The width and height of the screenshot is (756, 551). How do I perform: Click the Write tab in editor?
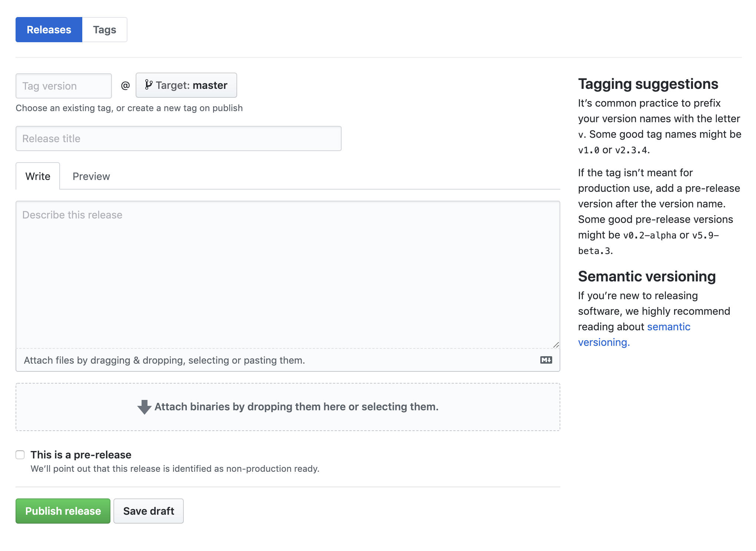tap(37, 176)
